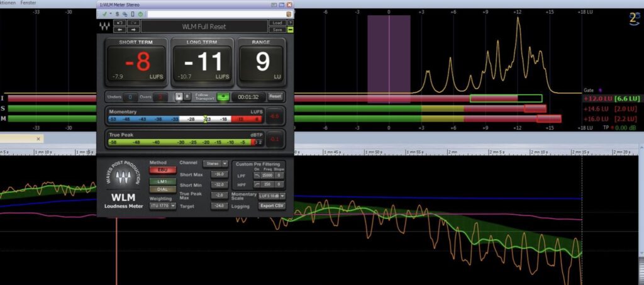Open help with the question mark button
Viewport: 644px width, 285px height.
(x=291, y=23)
